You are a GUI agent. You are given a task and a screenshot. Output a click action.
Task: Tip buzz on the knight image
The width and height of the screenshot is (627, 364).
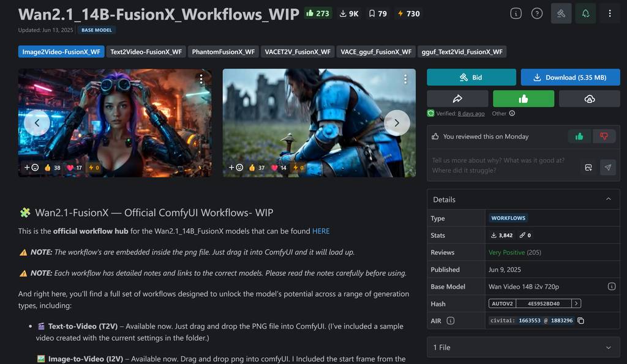(x=298, y=168)
